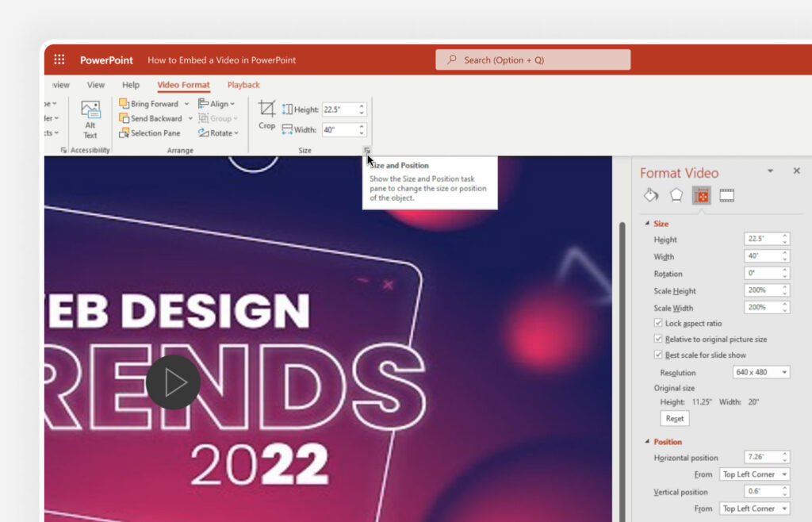Open the Rotate dropdown
This screenshot has width=812, height=522.
(219, 133)
